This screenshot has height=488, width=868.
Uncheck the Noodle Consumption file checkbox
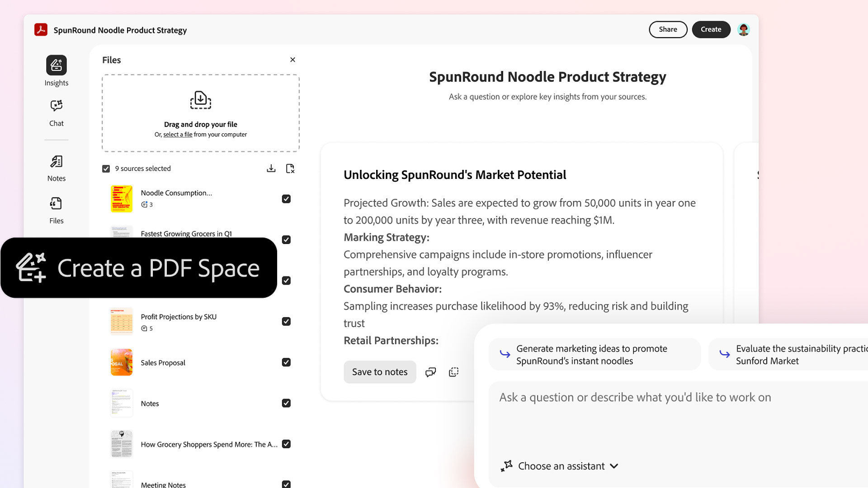pos(286,199)
